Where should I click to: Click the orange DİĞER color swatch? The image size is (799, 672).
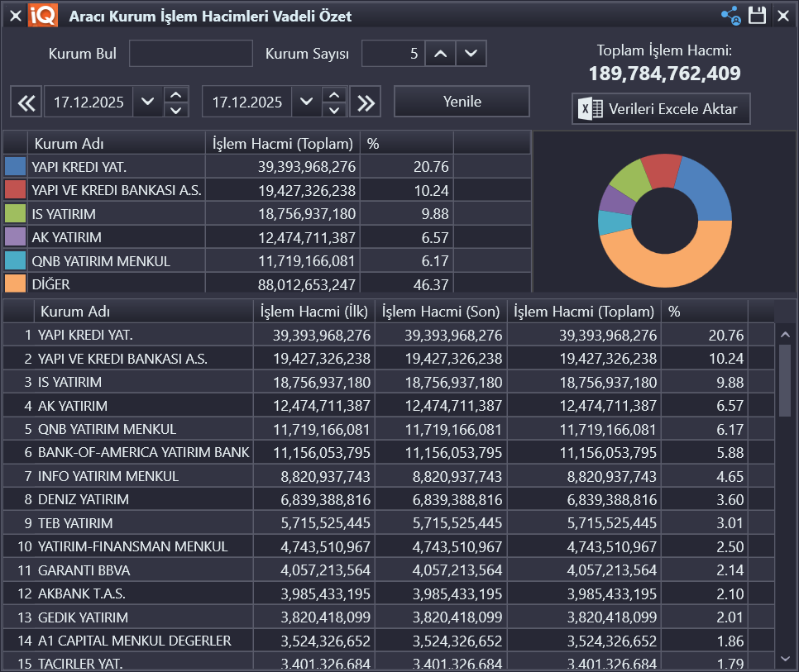tap(16, 284)
